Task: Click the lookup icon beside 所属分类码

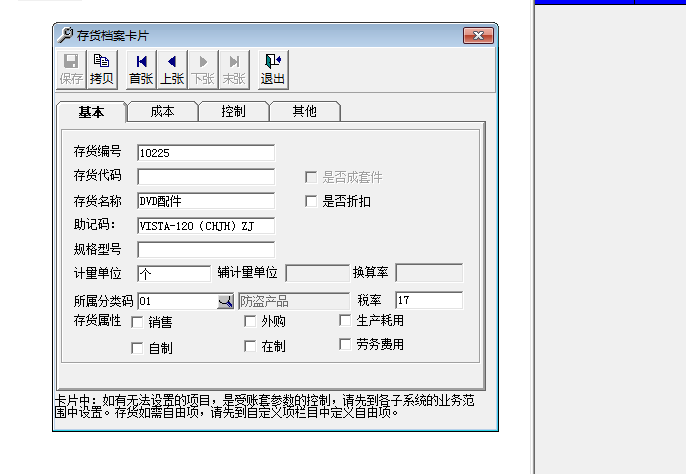Action: point(225,301)
